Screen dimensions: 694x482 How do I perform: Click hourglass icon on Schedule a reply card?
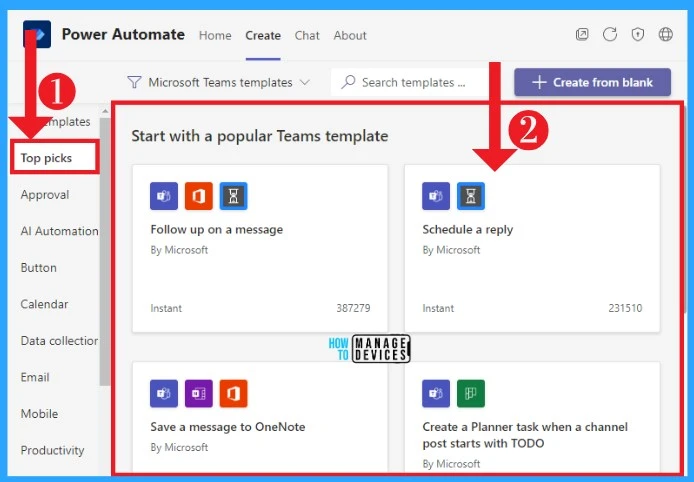(471, 196)
